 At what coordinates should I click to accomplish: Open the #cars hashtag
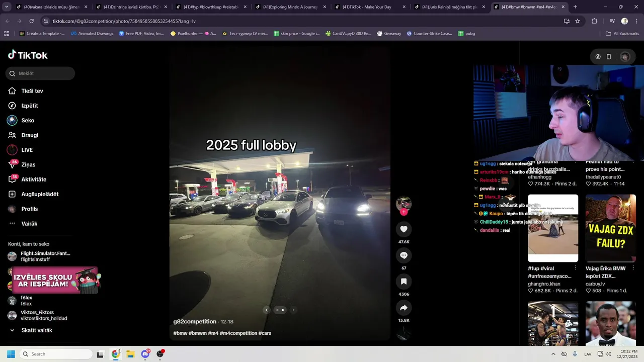coord(265,333)
